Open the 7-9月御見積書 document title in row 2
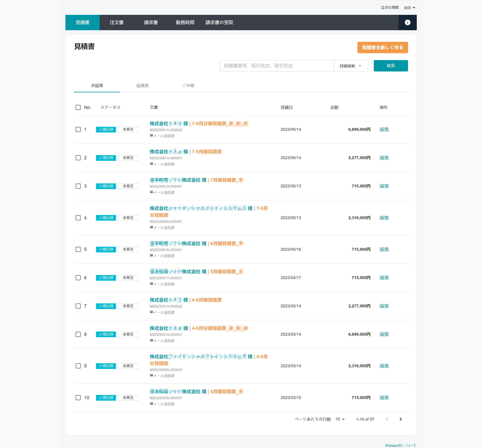The height and width of the screenshot is (448, 482). tap(206, 152)
